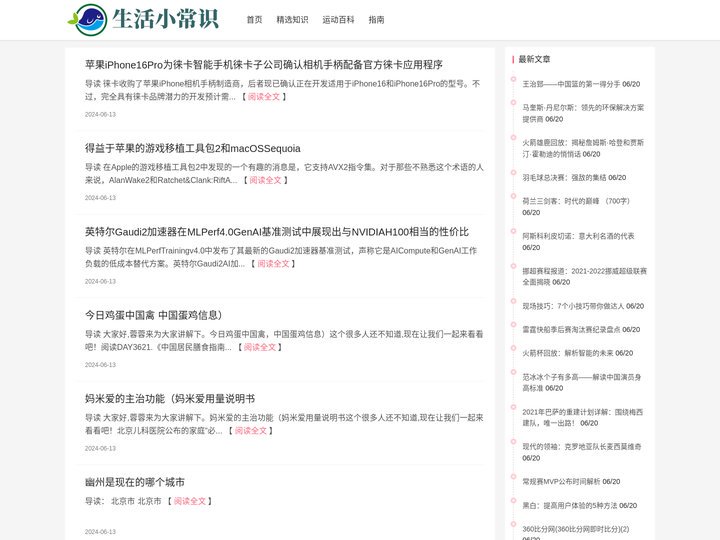Click the iPhone16Pro徕卡 article summary text
Image resolution: width=720 pixels, height=540 pixels.
click(282, 90)
